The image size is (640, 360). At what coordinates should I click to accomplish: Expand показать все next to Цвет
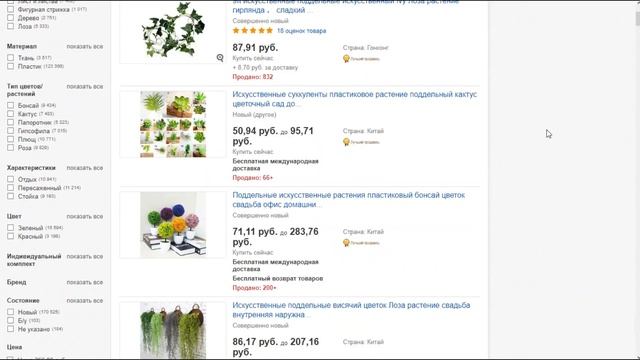click(85, 216)
